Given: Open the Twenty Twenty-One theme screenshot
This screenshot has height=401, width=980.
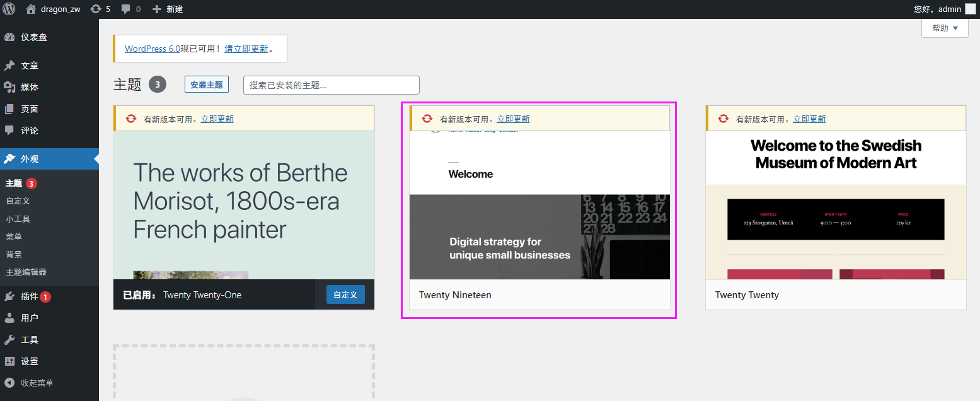Looking at the screenshot, I should (244, 205).
